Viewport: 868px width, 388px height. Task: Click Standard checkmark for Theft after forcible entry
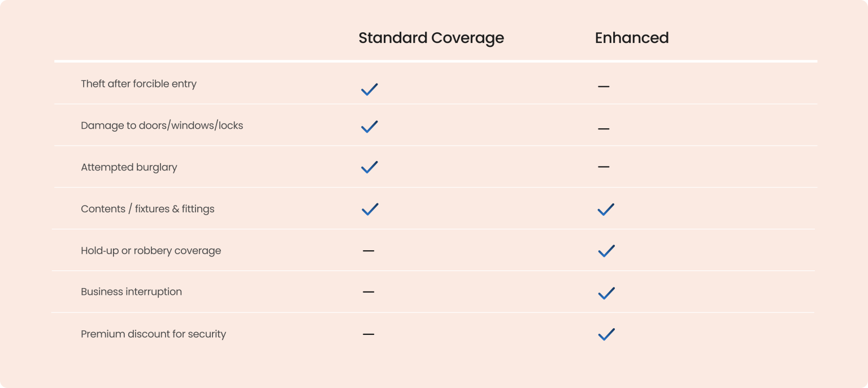click(x=369, y=89)
